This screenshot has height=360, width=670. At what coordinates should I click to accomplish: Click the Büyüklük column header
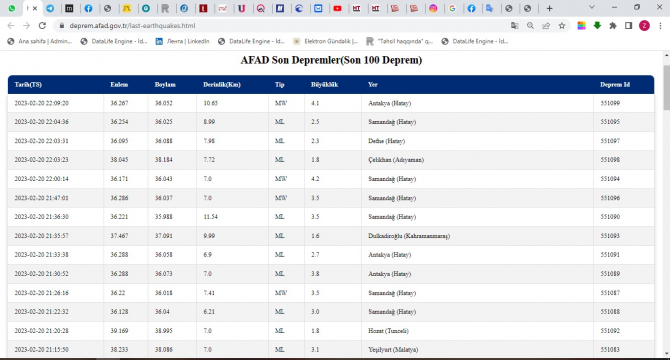[324, 85]
